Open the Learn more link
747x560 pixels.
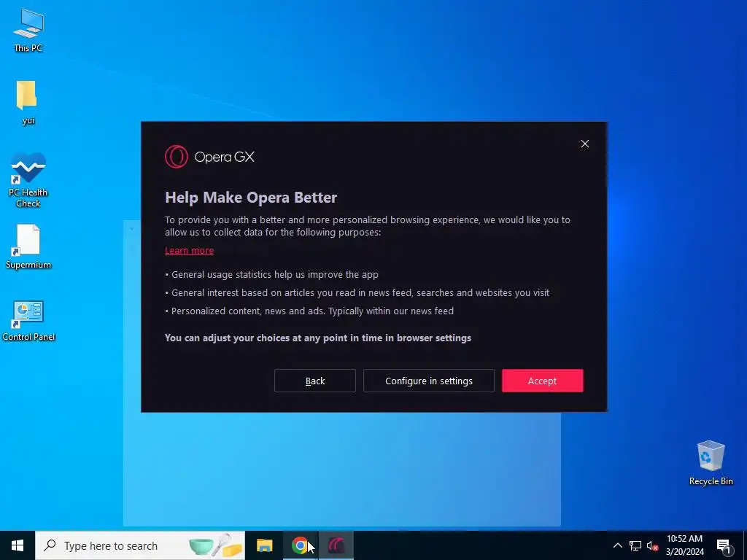click(189, 251)
